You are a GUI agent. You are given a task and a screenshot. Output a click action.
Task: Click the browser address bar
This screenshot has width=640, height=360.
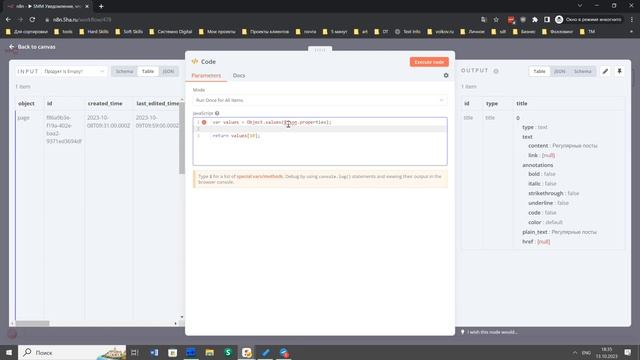tap(261, 20)
